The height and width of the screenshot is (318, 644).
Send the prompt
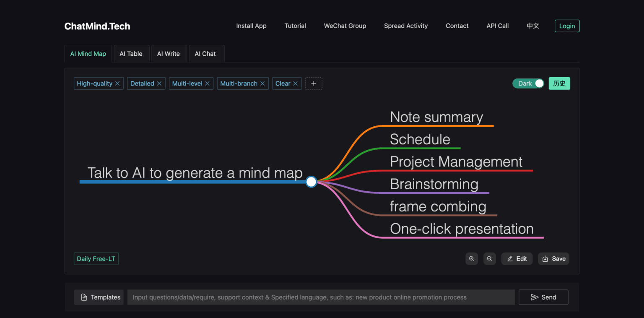point(543,297)
